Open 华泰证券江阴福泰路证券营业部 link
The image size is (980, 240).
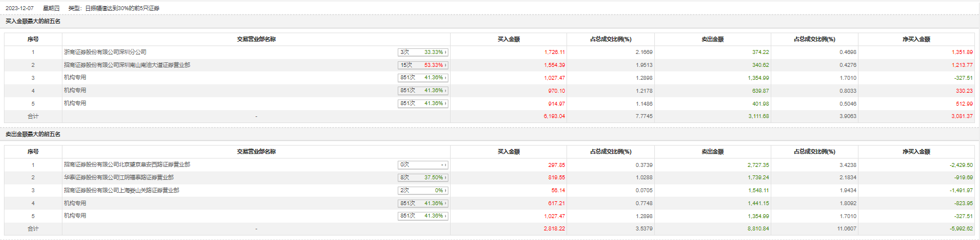(x=119, y=178)
